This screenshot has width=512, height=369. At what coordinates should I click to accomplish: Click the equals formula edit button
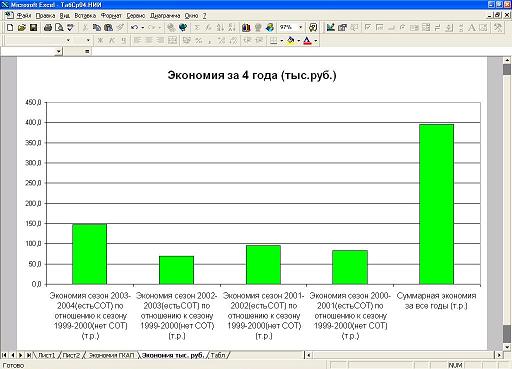pos(87,51)
